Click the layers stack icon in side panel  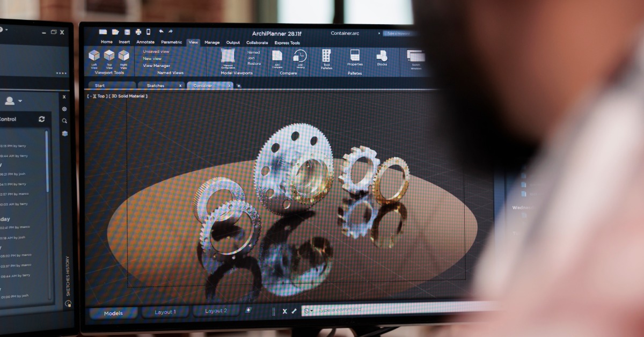(64, 134)
